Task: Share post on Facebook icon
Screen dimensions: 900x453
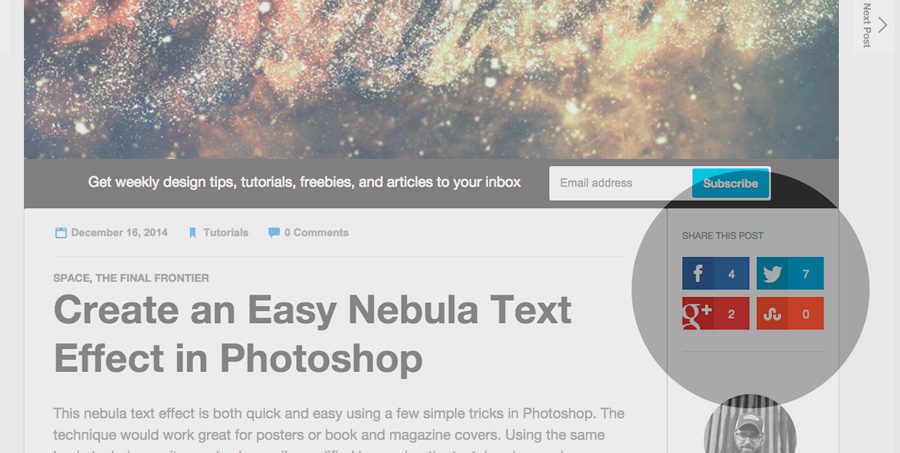Action: pyautogui.click(x=698, y=273)
